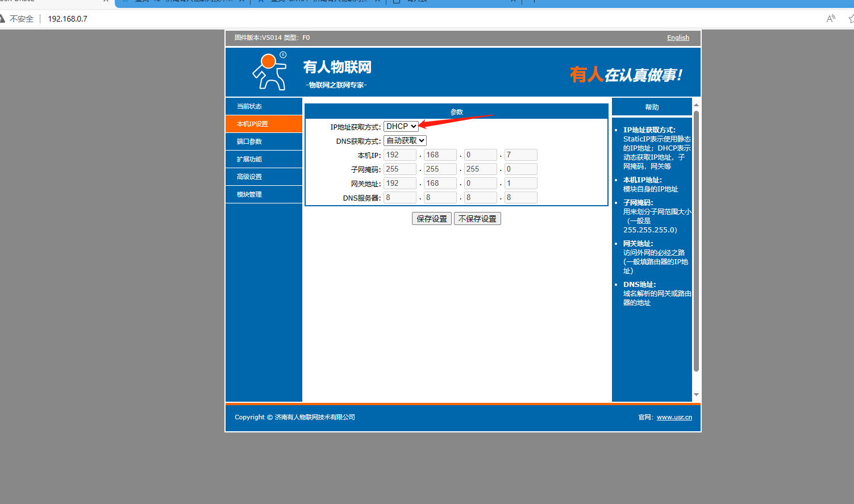Click the help panel scrollbar up arrow
Image resolution: width=854 pixels, height=504 pixels.
tap(696, 105)
